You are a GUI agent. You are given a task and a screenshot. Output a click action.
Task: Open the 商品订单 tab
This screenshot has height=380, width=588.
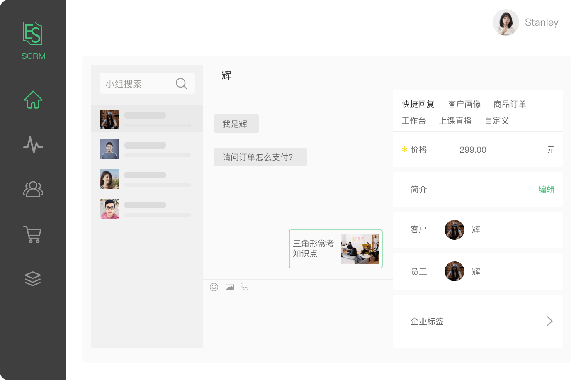tap(510, 104)
